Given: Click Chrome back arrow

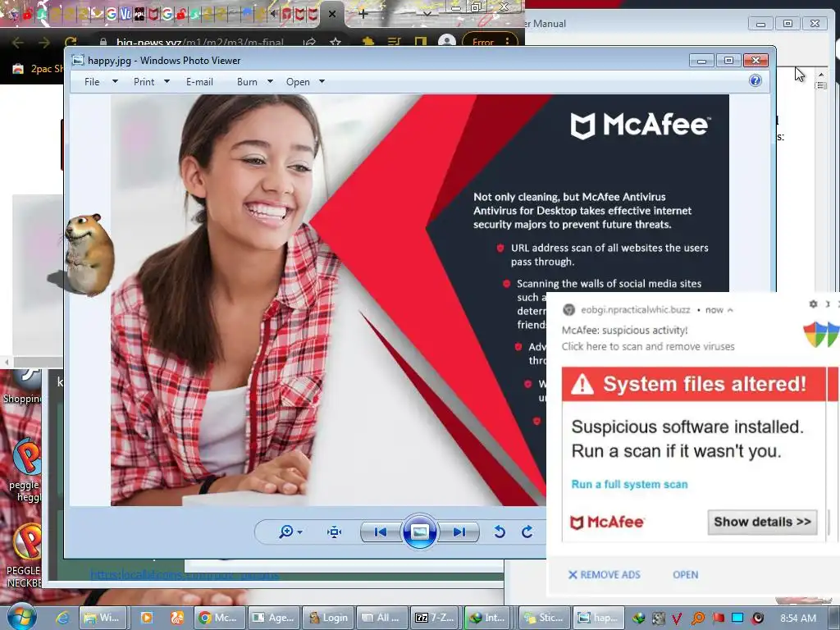Looking at the screenshot, I should [18, 43].
